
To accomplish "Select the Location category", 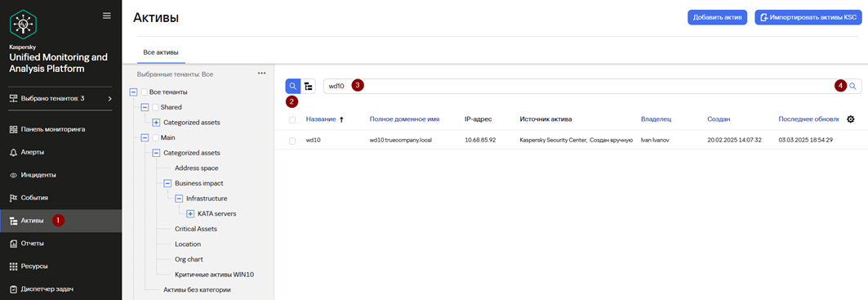I will tap(188, 244).
